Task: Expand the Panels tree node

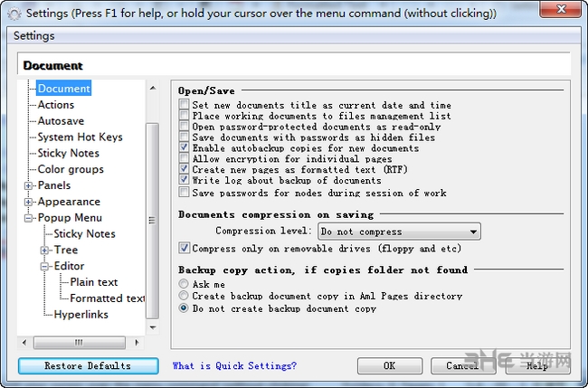Action: (28, 185)
